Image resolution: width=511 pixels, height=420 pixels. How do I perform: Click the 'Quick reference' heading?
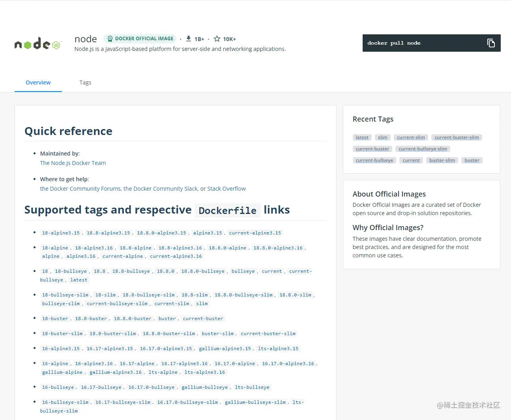[x=68, y=131]
